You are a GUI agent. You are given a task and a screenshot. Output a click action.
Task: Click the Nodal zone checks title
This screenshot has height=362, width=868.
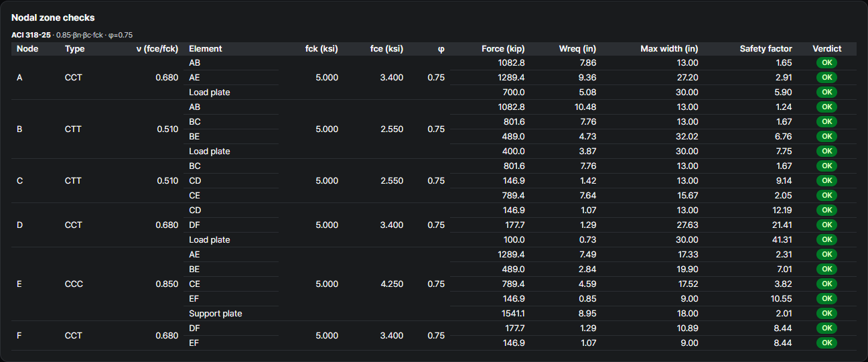(53, 17)
